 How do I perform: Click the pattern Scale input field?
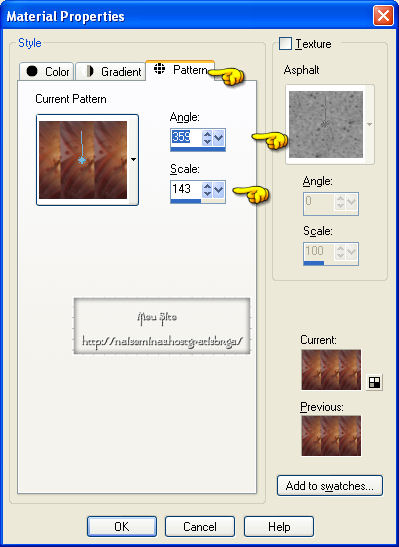coord(186,189)
